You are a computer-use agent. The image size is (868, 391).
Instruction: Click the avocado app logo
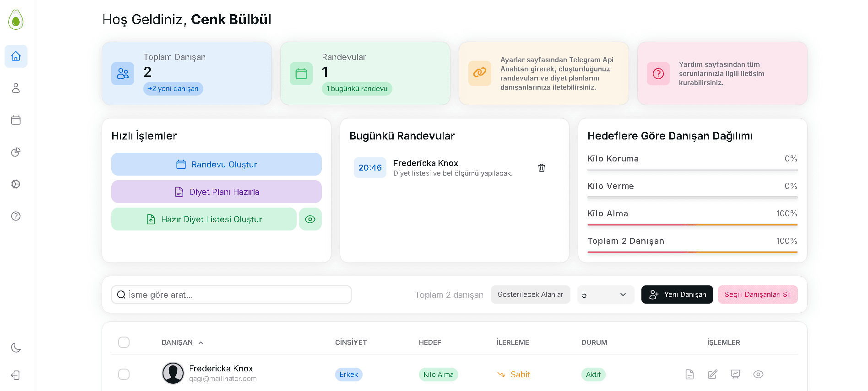(16, 20)
